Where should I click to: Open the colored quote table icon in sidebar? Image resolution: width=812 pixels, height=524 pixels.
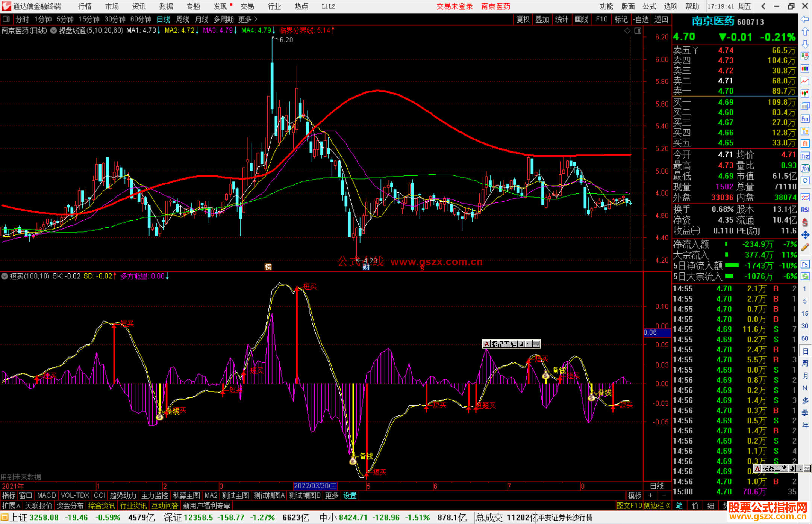click(805, 68)
